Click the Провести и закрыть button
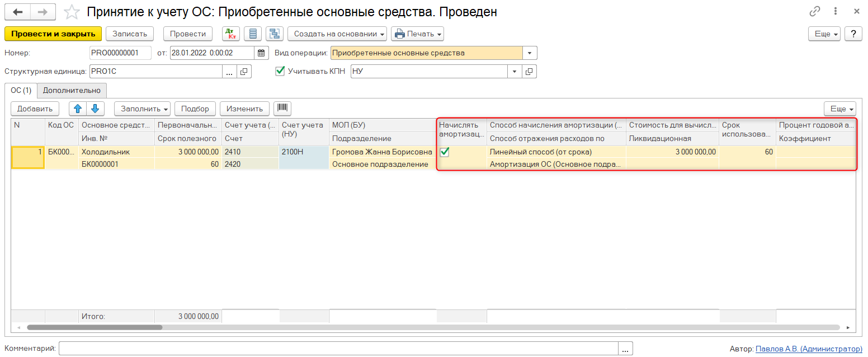 (53, 34)
